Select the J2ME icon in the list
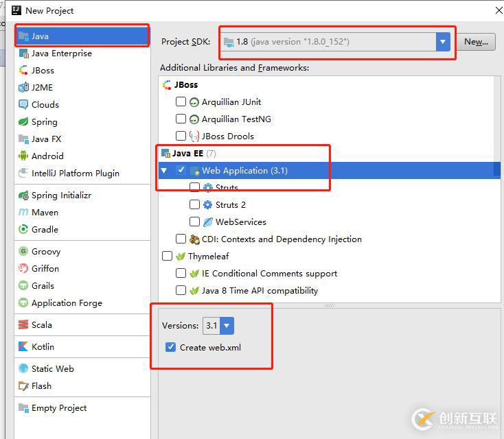Image resolution: width=504 pixels, height=439 pixels. tap(23, 87)
